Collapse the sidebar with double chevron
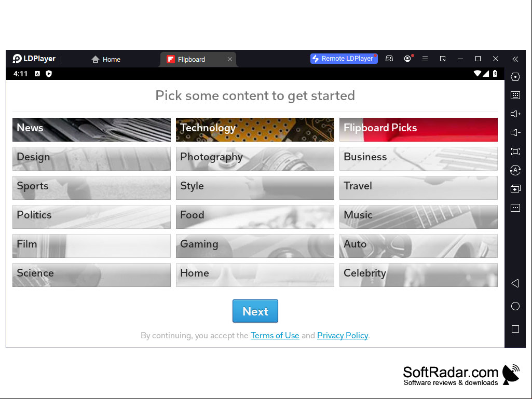532x399 pixels. click(515, 59)
